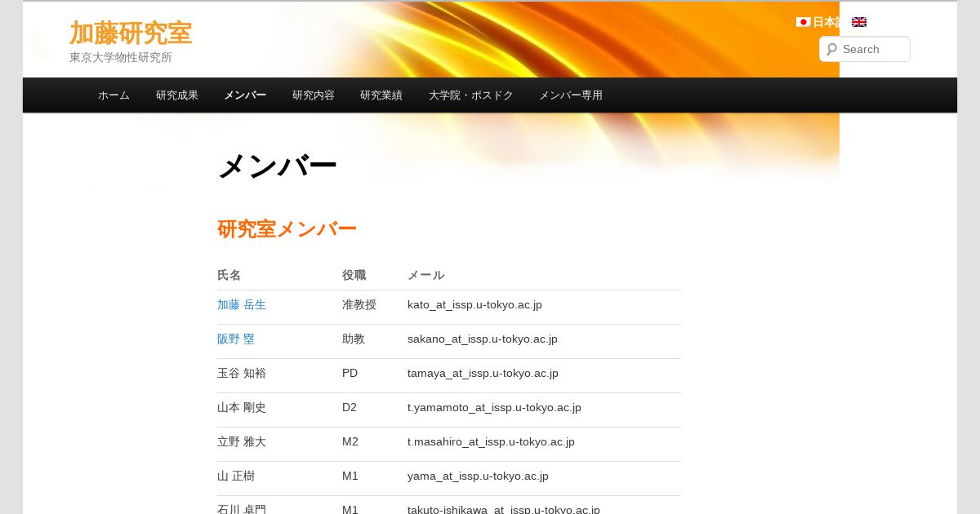Open the 加藤研究室 site title link

pos(131,33)
